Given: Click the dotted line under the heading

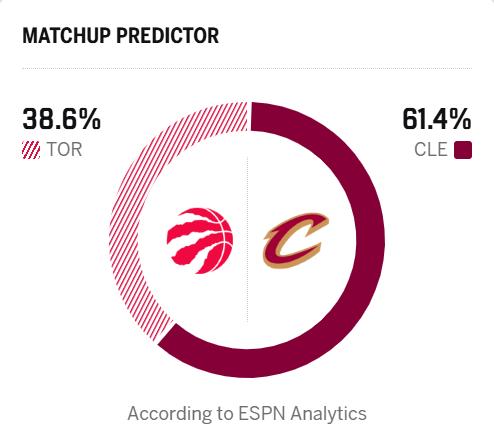Looking at the screenshot, I should tap(247, 68).
